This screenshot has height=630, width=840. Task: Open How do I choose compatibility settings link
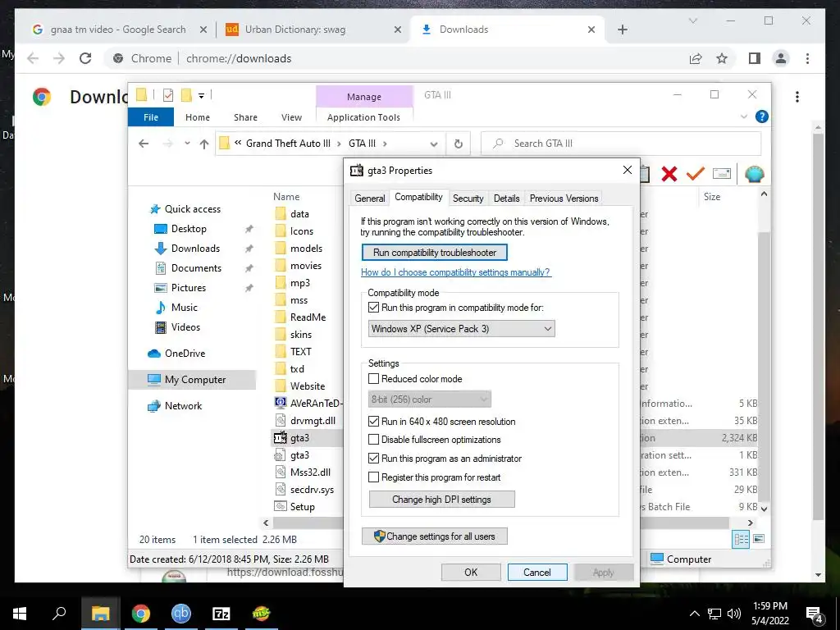[x=455, y=272]
